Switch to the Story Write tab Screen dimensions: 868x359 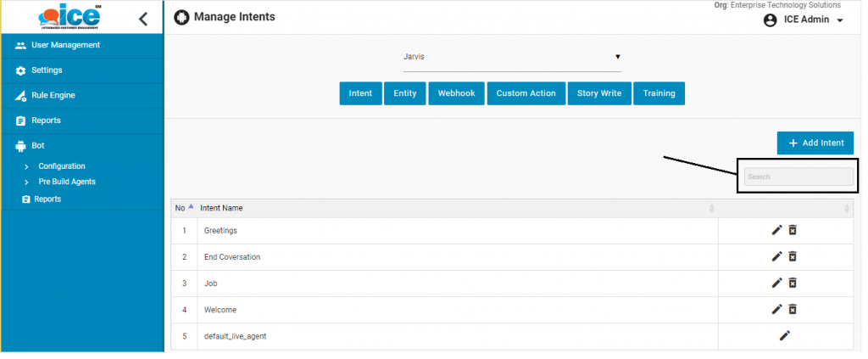pyautogui.click(x=599, y=93)
